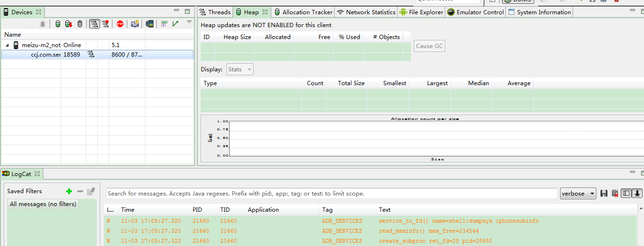644x246 pixels.
Task: Minimize the Devices panel
Action: 176,10
